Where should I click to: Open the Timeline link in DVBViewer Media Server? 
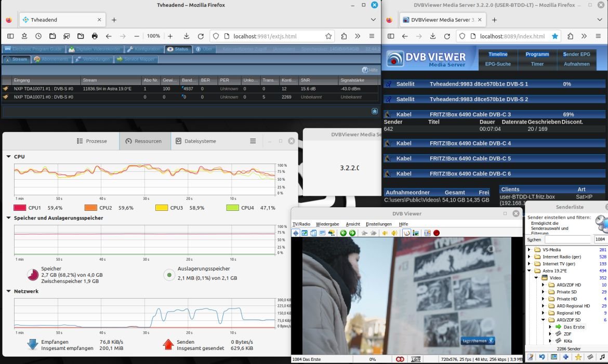tap(498, 55)
